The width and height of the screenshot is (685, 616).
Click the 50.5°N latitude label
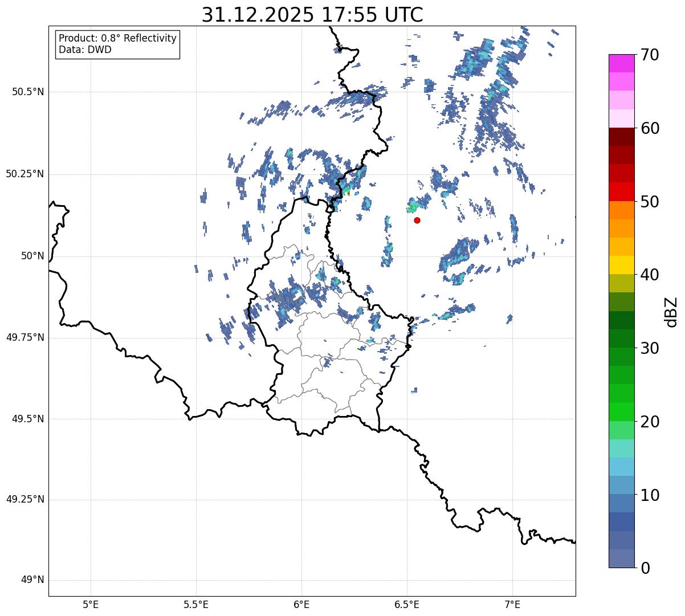tap(28, 92)
